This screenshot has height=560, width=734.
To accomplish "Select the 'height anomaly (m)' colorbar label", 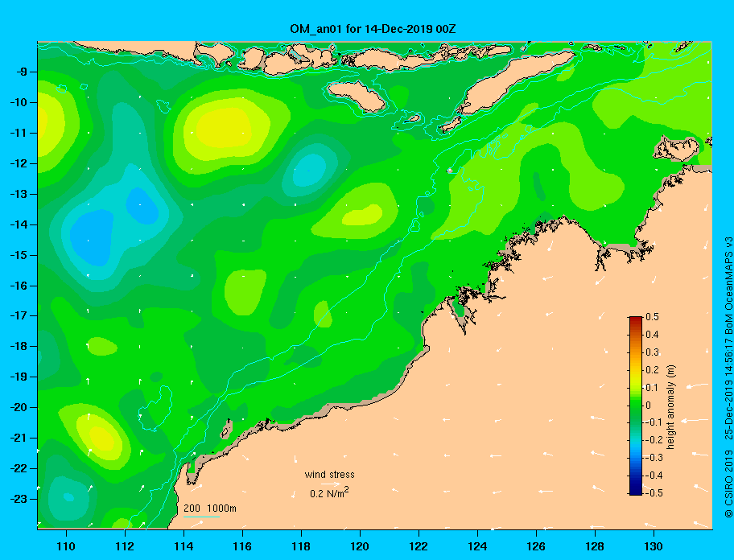I will 671,406.
